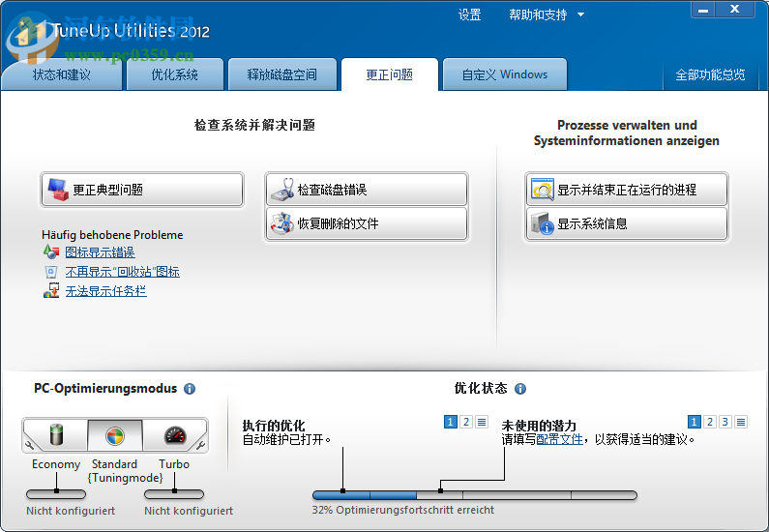Open the 设置 menu item
This screenshot has height=532, width=769.
click(469, 15)
